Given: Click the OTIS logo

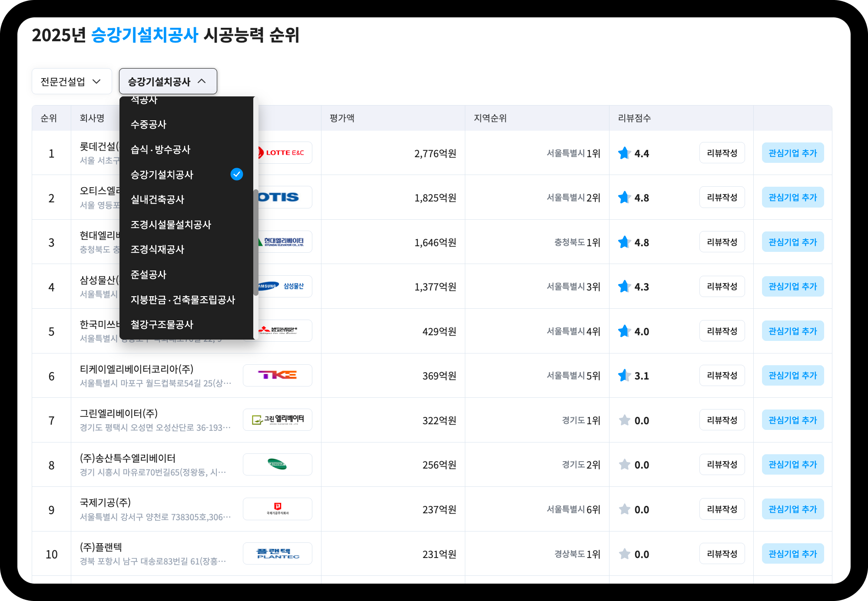Looking at the screenshot, I should [285, 197].
